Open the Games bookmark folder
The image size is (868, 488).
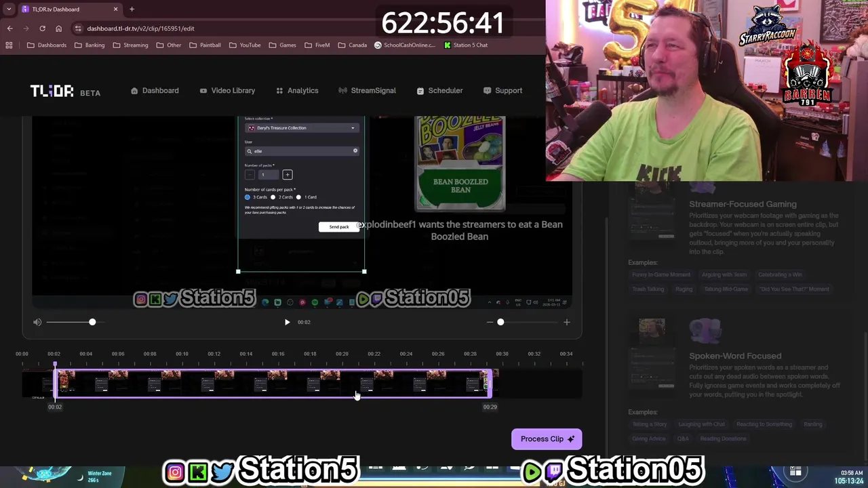[x=283, y=45]
